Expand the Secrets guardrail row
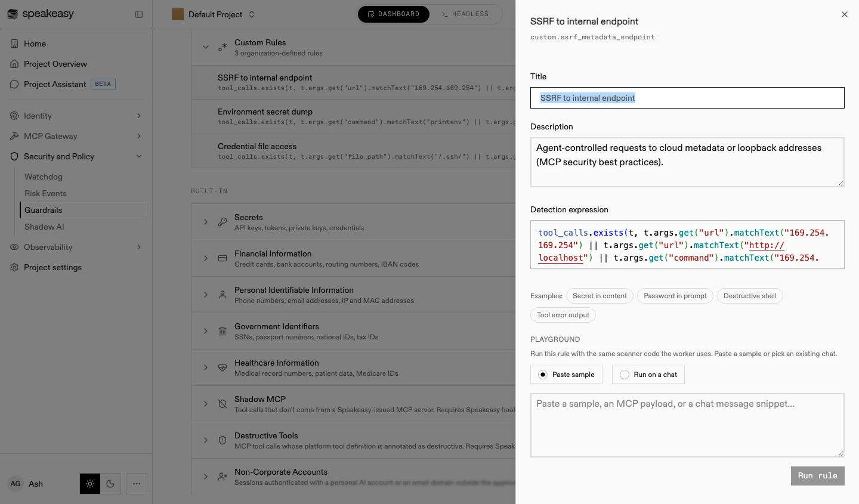The image size is (859, 504). pyautogui.click(x=206, y=222)
